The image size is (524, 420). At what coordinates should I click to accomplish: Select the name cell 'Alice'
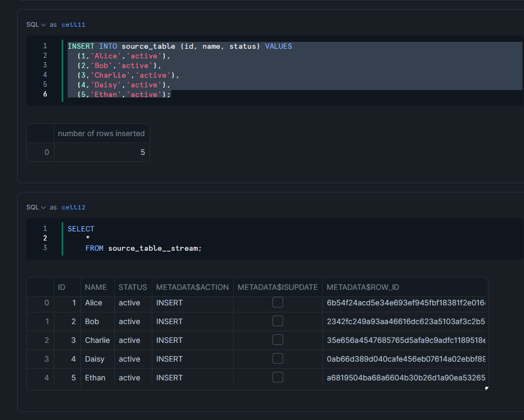pyautogui.click(x=97, y=303)
